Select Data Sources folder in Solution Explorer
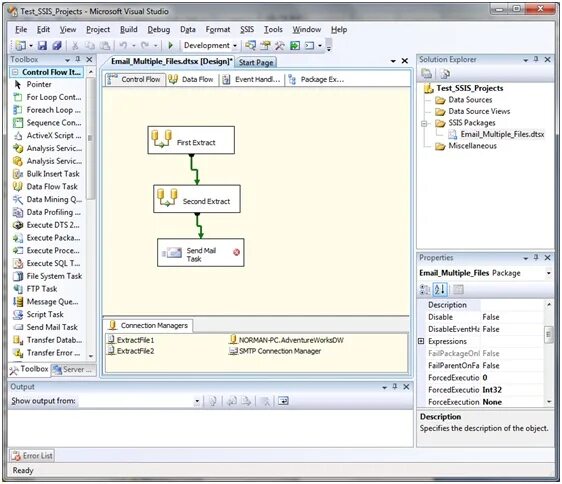The image size is (562, 484). click(463, 100)
